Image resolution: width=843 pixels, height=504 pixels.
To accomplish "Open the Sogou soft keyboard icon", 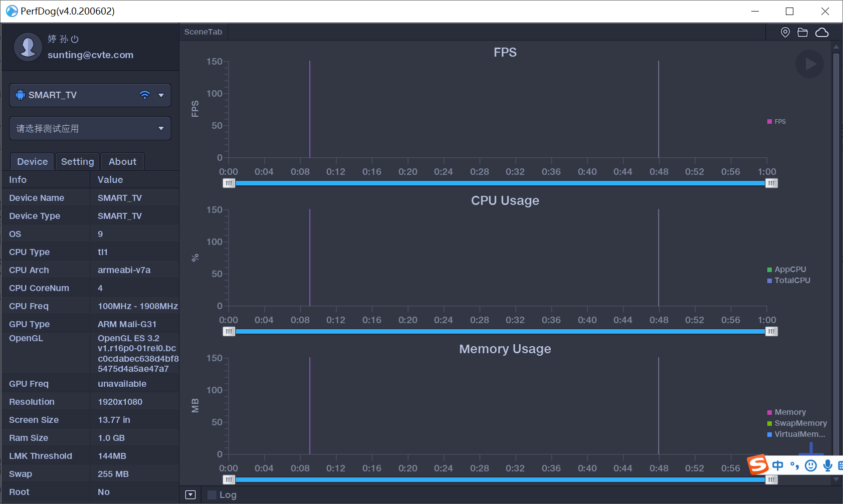I will pyautogui.click(x=841, y=466).
